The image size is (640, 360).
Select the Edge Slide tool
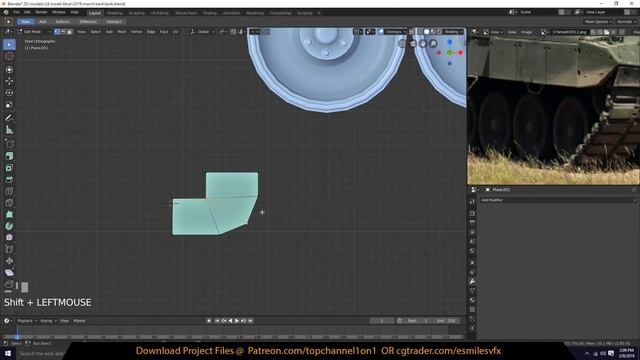9,249
